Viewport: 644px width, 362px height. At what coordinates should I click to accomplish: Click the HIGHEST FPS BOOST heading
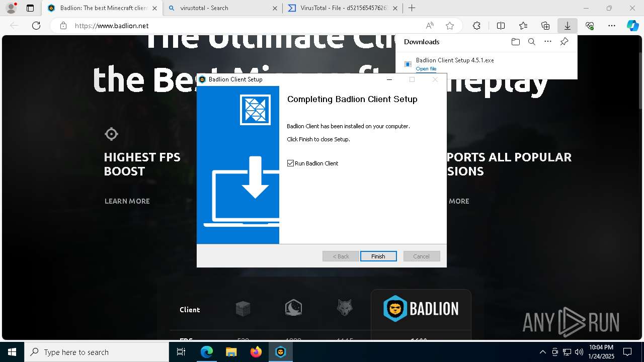pyautogui.click(x=142, y=164)
